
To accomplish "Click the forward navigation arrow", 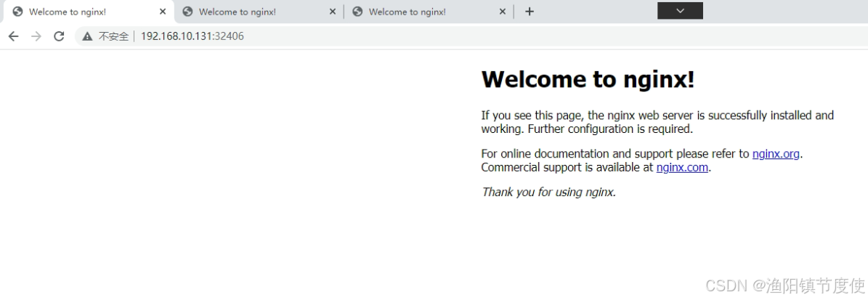I will point(36,36).
